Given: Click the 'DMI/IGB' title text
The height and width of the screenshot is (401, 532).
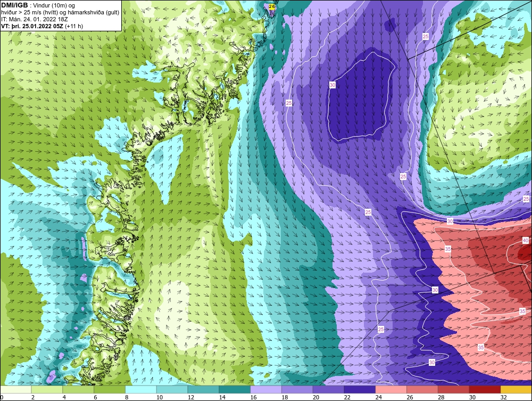Looking at the screenshot, I should 15,5.
